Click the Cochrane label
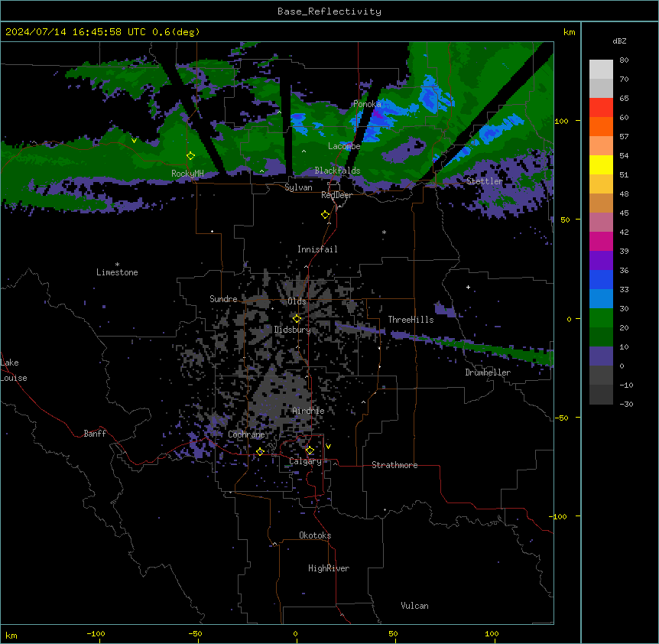 click(x=246, y=434)
